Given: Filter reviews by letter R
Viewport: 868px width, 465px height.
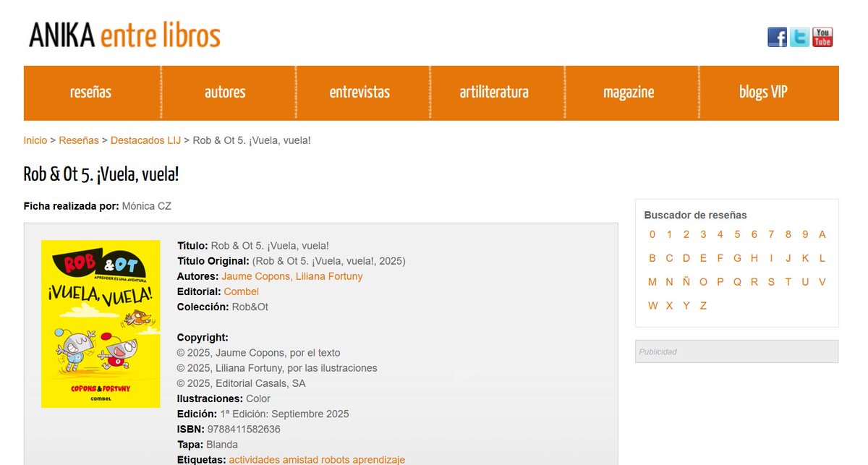Looking at the screenshot, I should (754, 282).
